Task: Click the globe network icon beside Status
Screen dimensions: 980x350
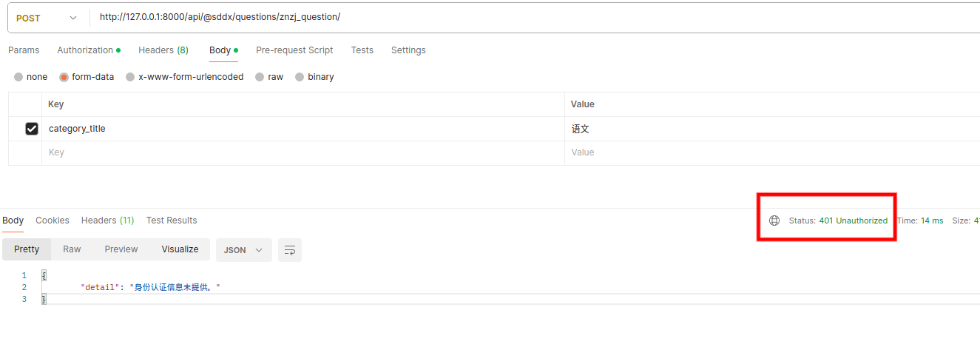Action: point(774,221)
